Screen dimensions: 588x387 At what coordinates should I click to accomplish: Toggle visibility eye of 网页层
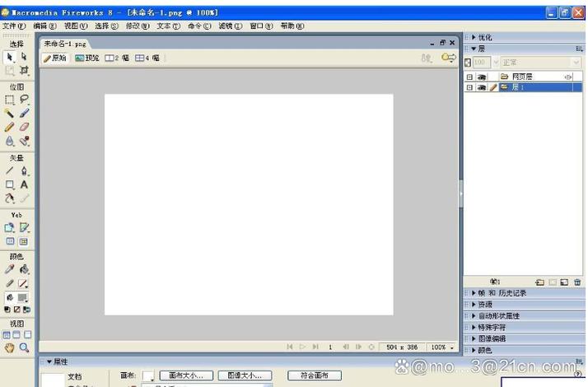[482, 77]
